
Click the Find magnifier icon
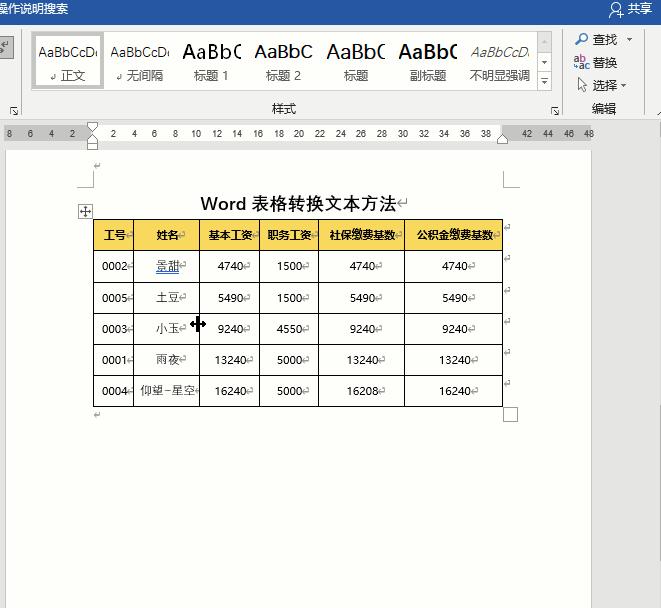(x=581, y=39)
